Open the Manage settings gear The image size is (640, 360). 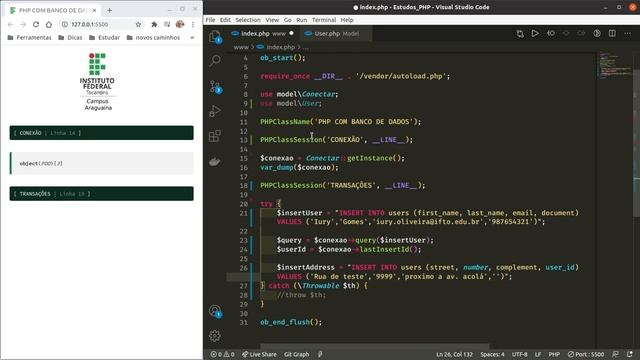(215, 336)
